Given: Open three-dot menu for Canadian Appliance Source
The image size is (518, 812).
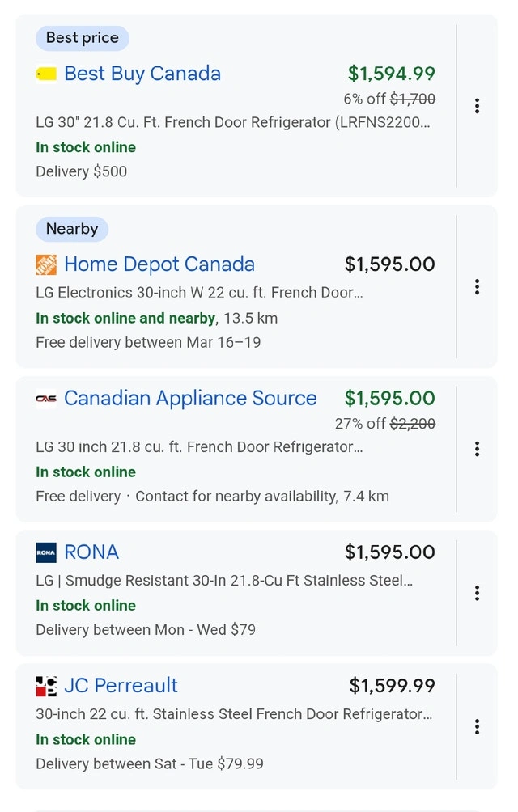Looking at the screenshot, I should tap(478, 449).
